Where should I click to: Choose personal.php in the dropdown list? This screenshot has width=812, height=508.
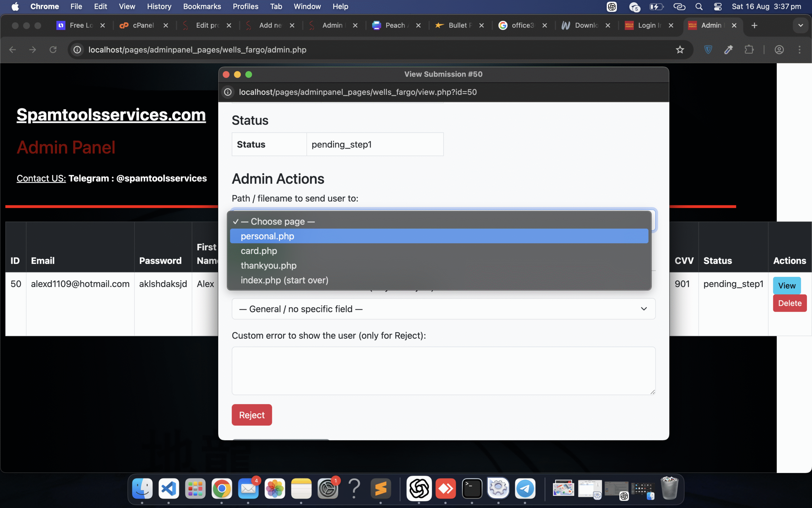439,236
